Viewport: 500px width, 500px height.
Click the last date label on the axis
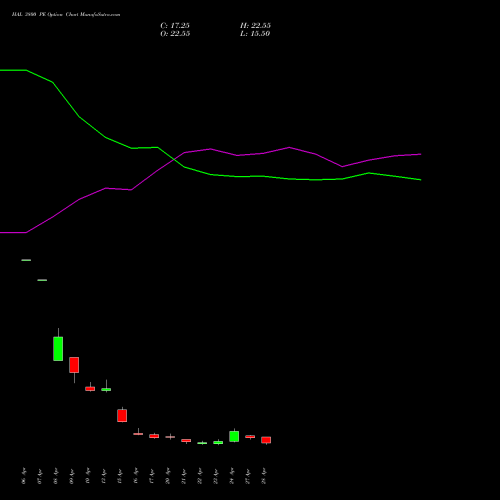(x=264, y=476)
